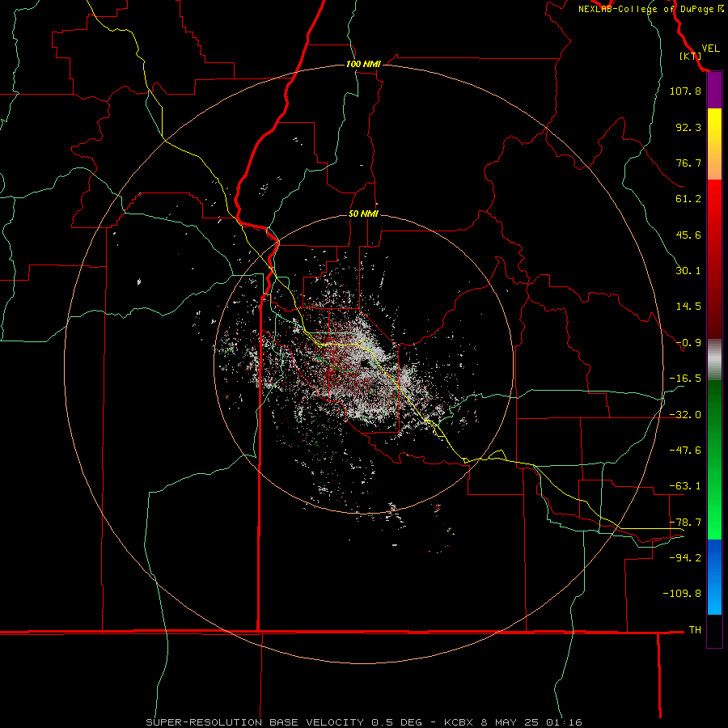Click the TH threshold label
The width and height of the screenshot is (728, 728).
695,630
